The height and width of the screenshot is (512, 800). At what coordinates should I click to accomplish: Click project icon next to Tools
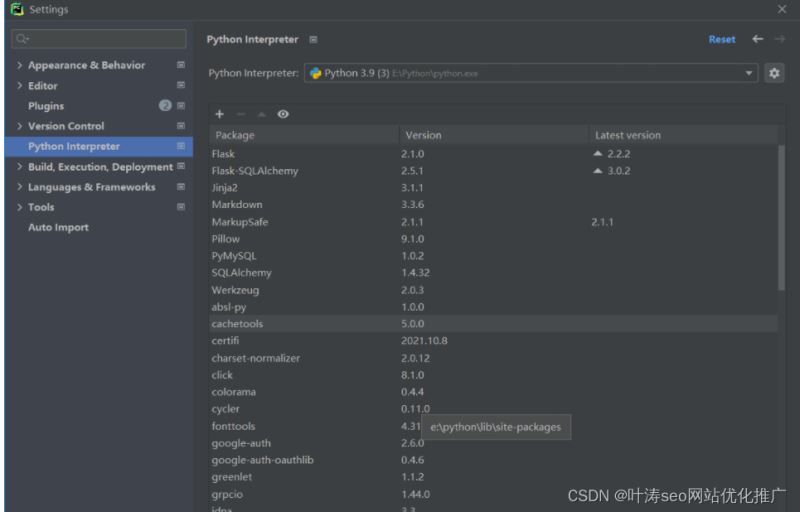pos(181,207)
